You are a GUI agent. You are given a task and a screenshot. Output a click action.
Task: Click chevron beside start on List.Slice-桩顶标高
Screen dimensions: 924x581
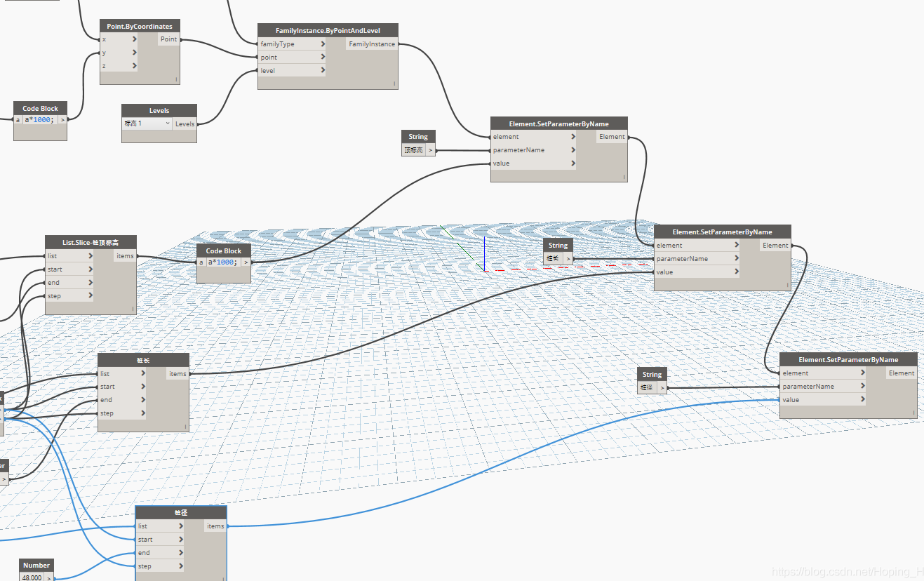[91, 269]
